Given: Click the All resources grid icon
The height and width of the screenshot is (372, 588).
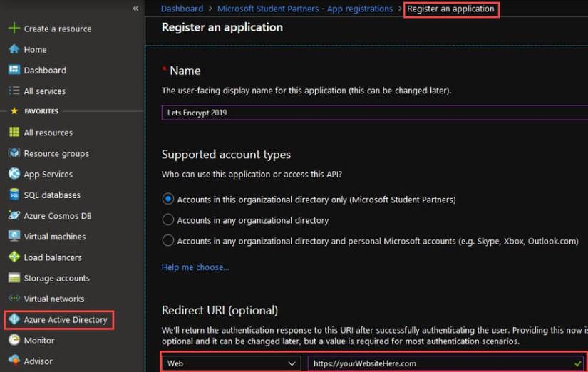Looking at the screenshot, I should click(14, 132).
